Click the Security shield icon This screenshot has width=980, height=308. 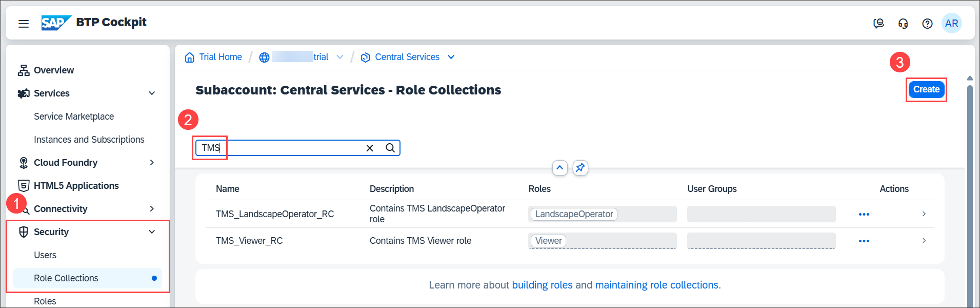[x=24, y=232]
